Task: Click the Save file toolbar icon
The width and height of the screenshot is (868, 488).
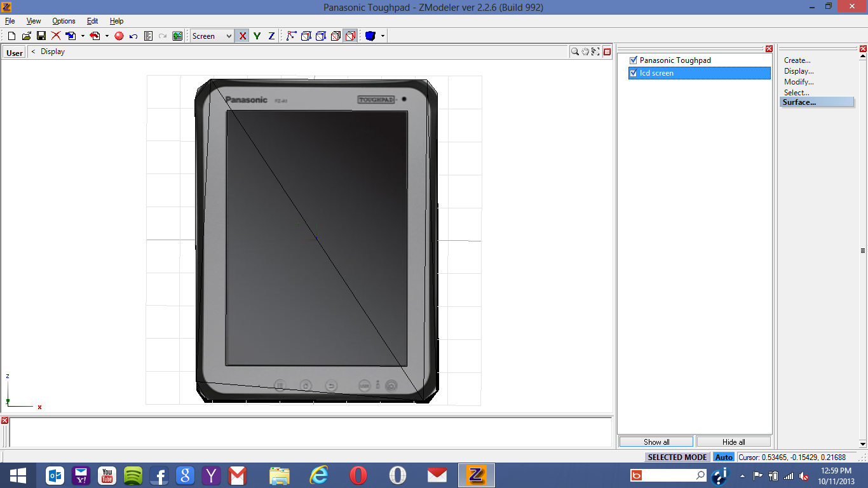Action: pos(41,36)
